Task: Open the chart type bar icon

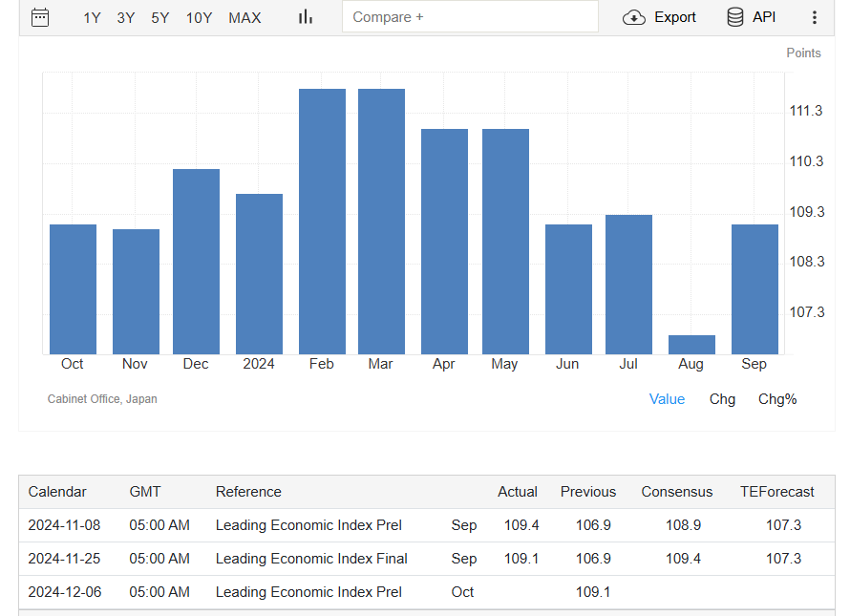Action: pos(306,17)
